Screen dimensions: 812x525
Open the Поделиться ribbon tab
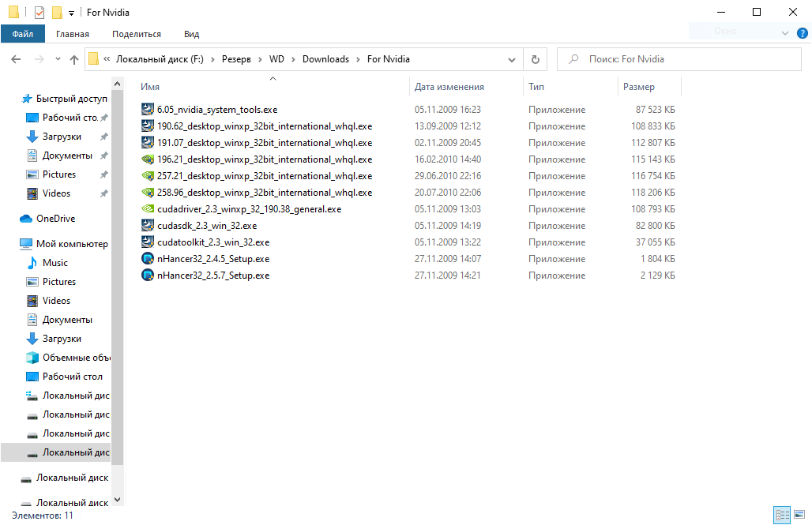coord(137,34)
